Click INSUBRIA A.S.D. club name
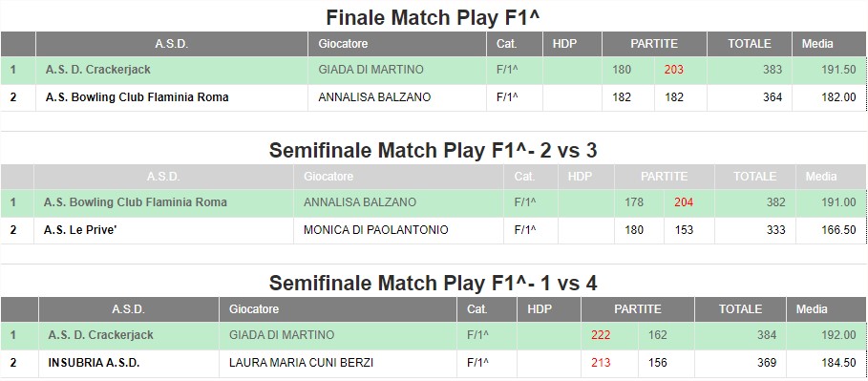The image size is (868, 381). click(94, 363)
